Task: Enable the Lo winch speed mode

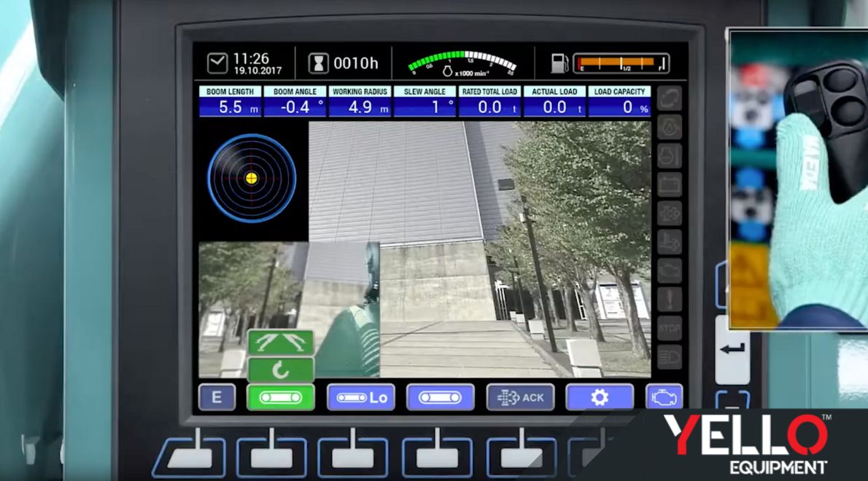Action: [x=360, y=397]
